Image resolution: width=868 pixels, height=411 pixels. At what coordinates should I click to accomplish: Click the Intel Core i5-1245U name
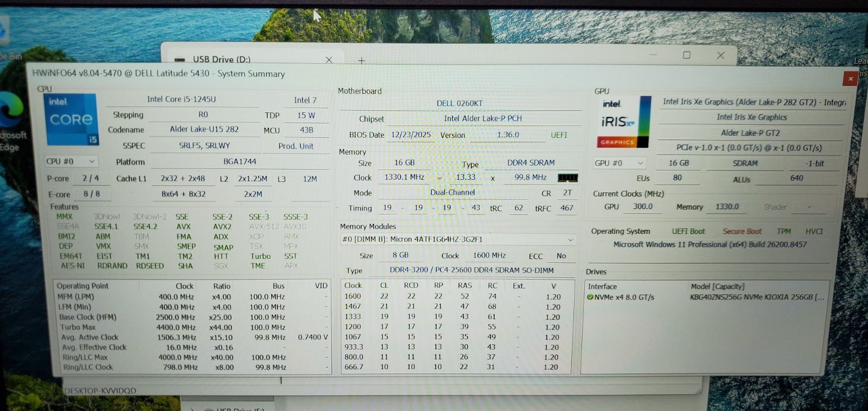tap(181, 99)
